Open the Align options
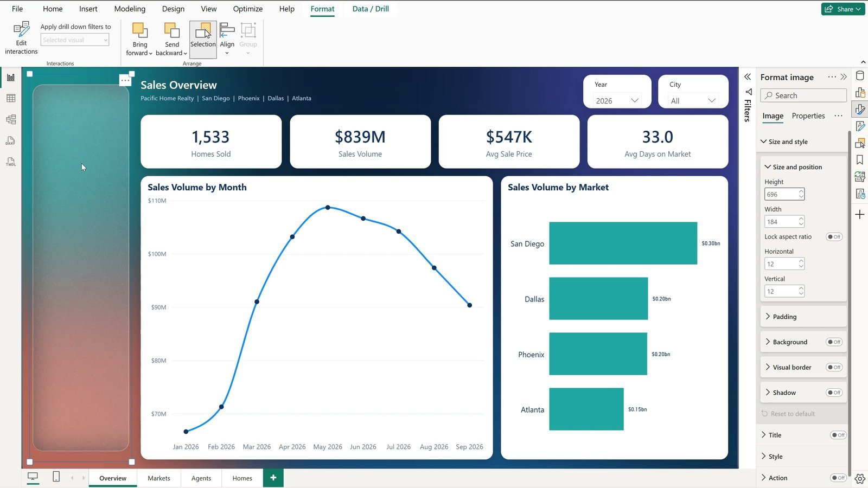This screenshot has width=868, height=488. [x=227, y=39]
